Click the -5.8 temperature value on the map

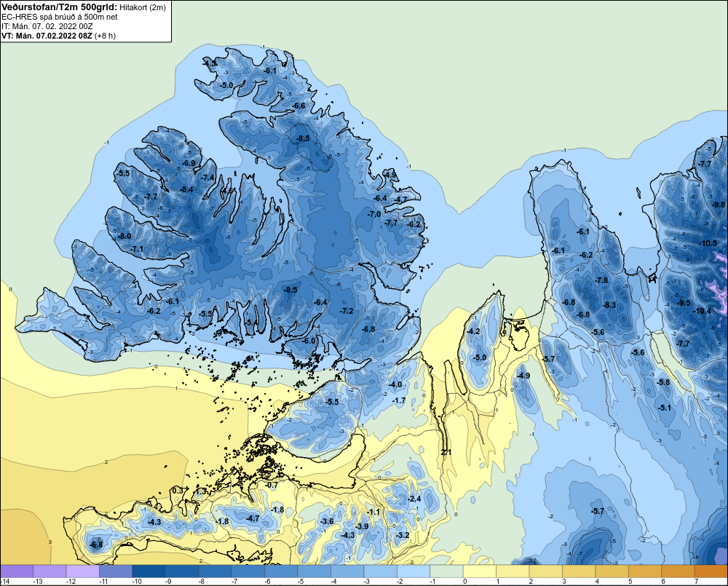(664, 383)
